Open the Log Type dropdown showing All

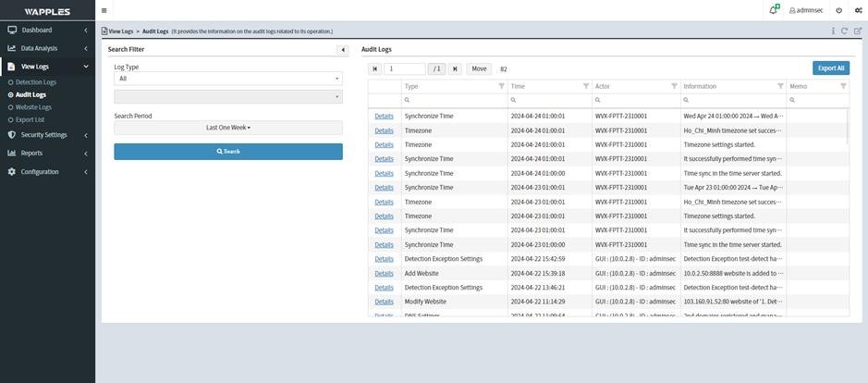(227, 79)
